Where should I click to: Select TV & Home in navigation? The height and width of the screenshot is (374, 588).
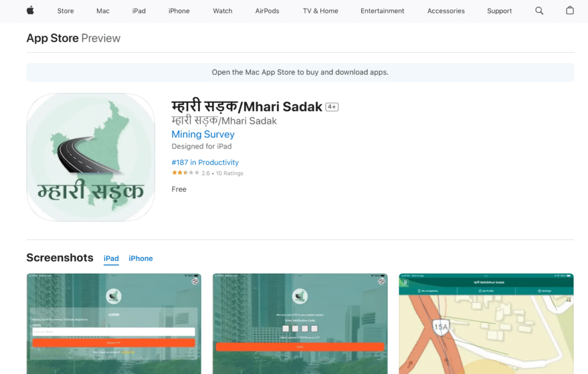320,11
